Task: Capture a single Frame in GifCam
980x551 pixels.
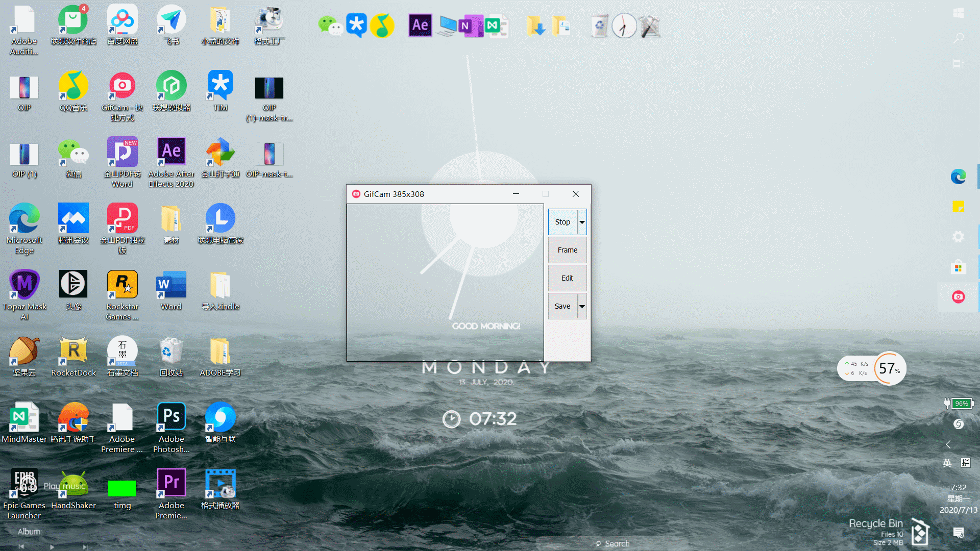Action: [567, 250]
